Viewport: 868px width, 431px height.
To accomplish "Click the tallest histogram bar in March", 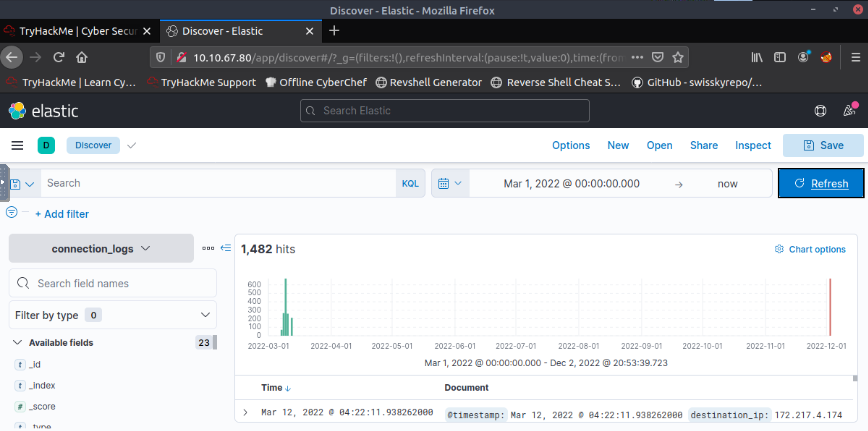I will click(285, 307).
